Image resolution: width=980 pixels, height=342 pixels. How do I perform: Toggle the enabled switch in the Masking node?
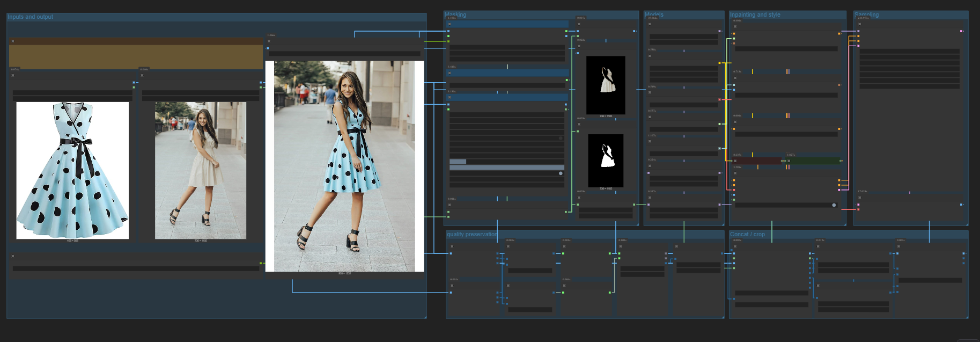click(x=561, y=173)
